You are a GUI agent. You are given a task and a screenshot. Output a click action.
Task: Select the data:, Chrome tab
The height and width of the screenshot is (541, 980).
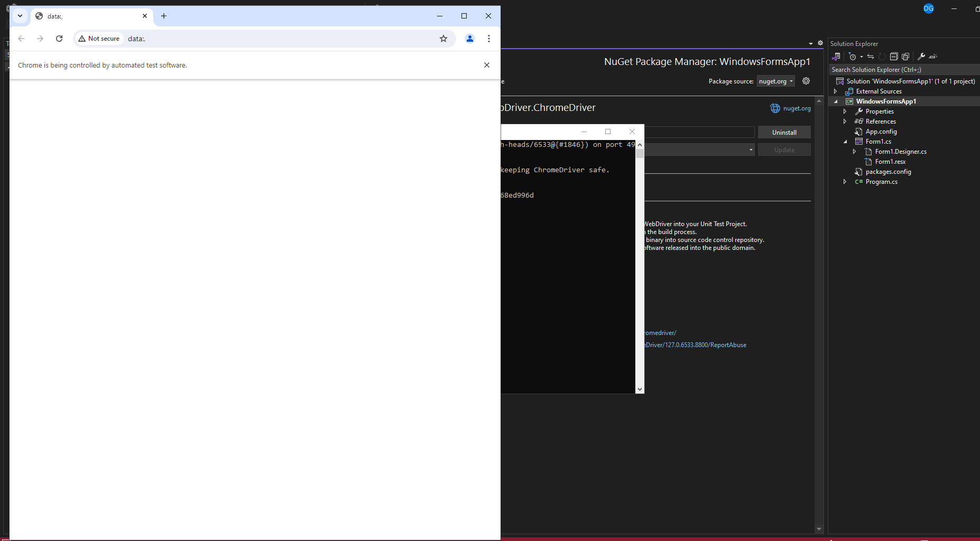tap(85, 16)
